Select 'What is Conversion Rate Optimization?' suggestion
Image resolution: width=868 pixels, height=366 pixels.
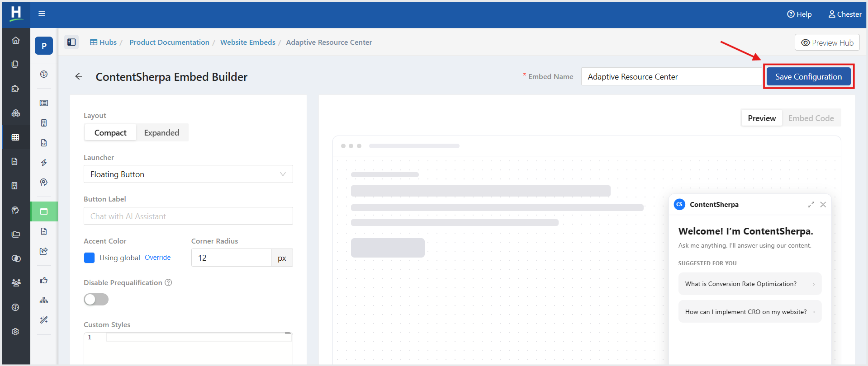[x=750, y=284]
